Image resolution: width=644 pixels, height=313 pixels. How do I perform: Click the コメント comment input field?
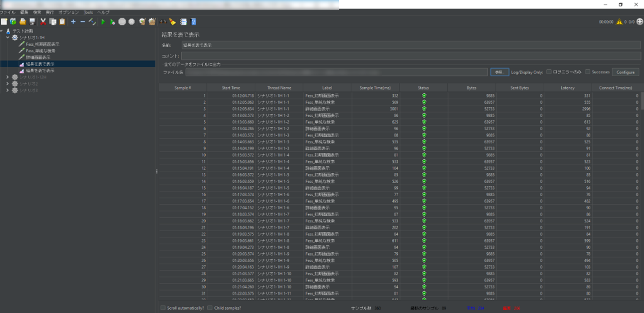click(x=411, y=56)
